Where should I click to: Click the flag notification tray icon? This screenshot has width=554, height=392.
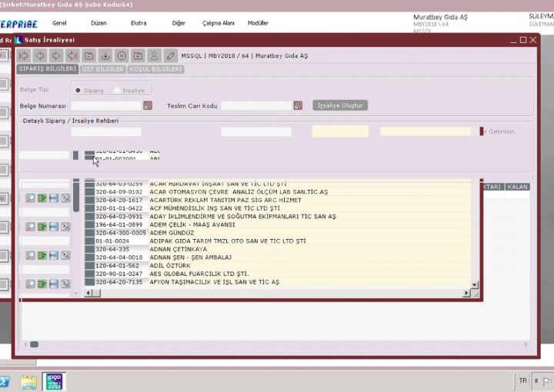pos(546,381)
